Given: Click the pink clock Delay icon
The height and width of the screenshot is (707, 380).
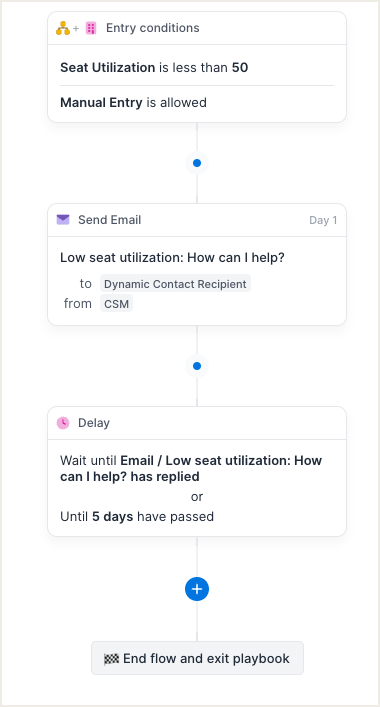Looking at the screenshot, I should [63, 423].
